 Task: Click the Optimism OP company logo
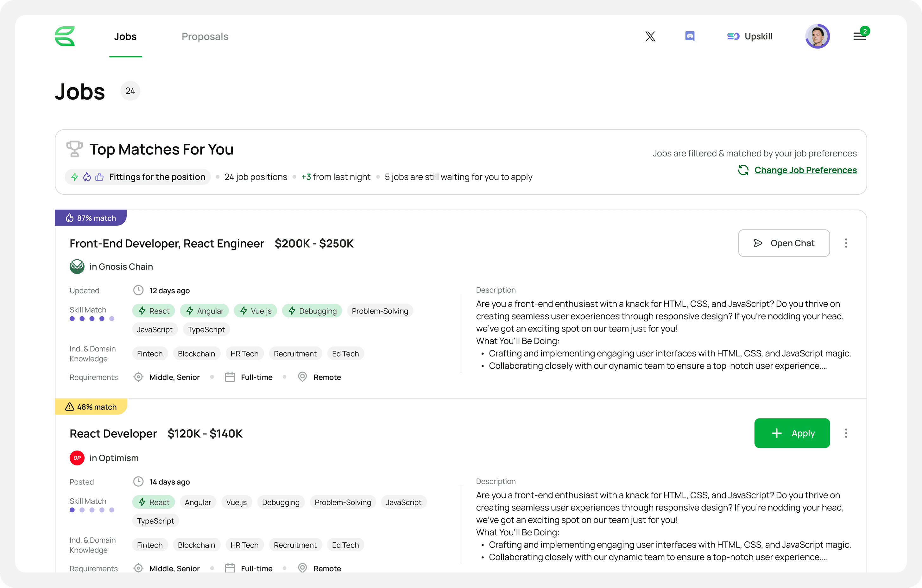tap(77, 458)
